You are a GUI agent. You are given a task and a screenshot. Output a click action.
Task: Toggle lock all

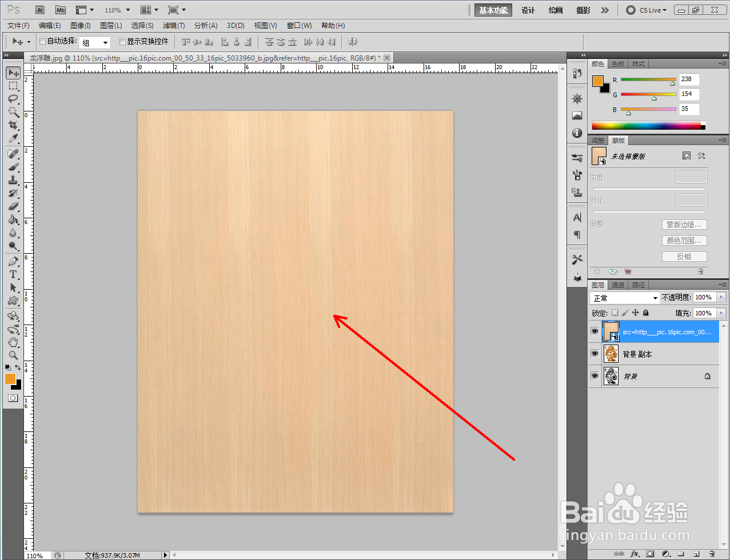tap(645, 313)
